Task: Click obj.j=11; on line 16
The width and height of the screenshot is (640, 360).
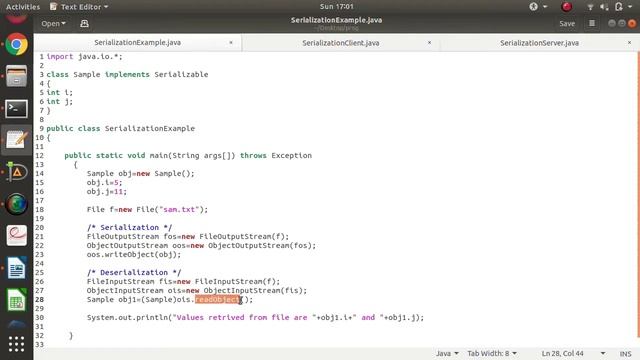Action: (x=107, y=191)
